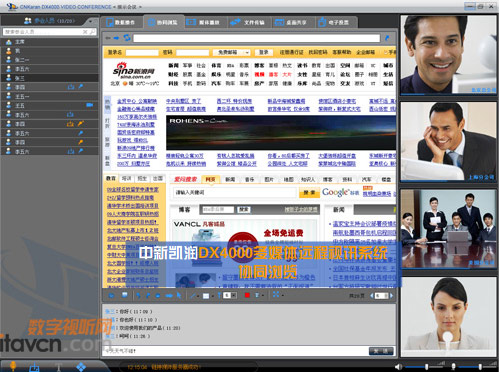Image resolution: width=500 pixels, height=372 pixels.
Task: Switch to the 桌面共享 tab
Action: [291, 22]
